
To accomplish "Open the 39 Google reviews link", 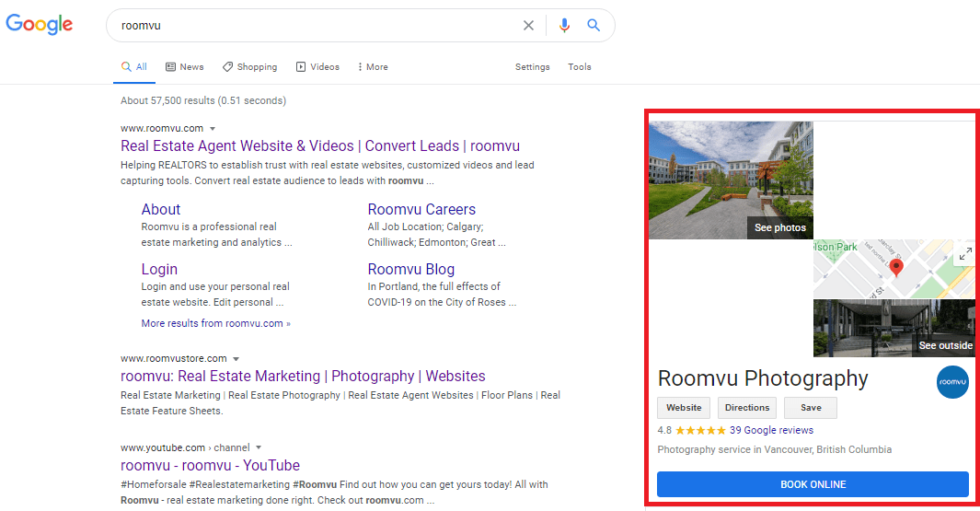I will click(x=771, y=430).
